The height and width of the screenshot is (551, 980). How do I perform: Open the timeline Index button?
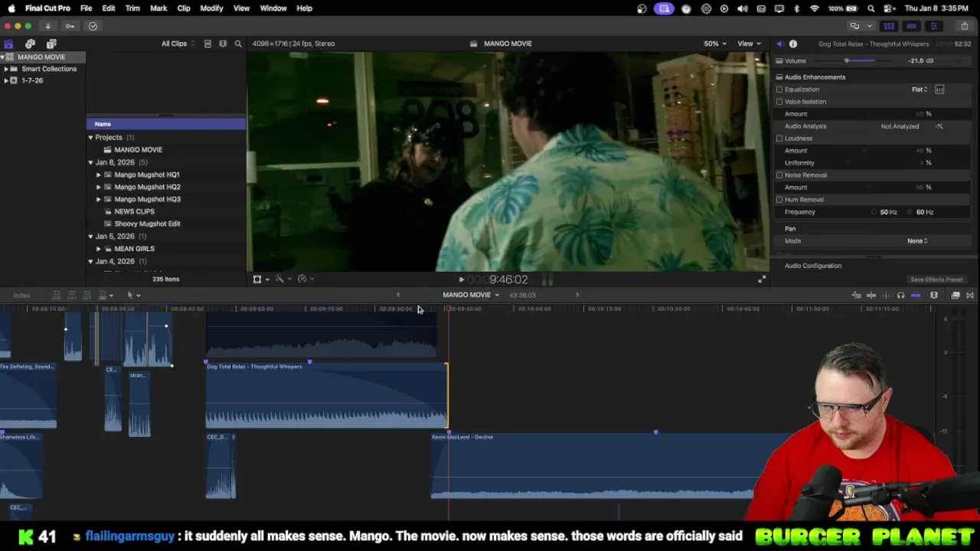tap(21, 295)
